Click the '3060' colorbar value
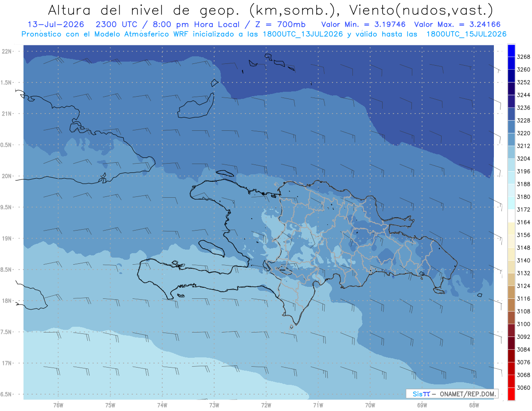Viewport: 532px width, 411px height. (x=524, y=388)
